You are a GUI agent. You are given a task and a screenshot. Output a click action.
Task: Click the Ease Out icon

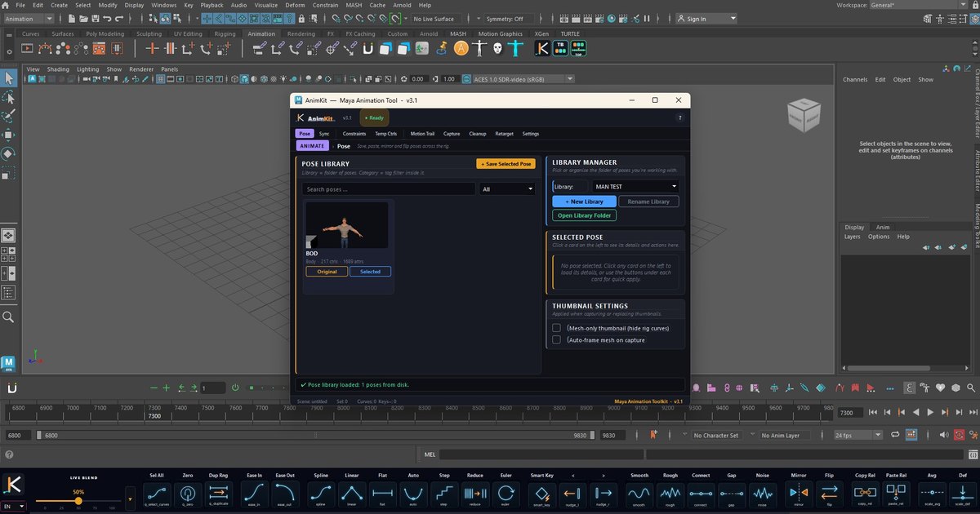click(x=285, y=493)
